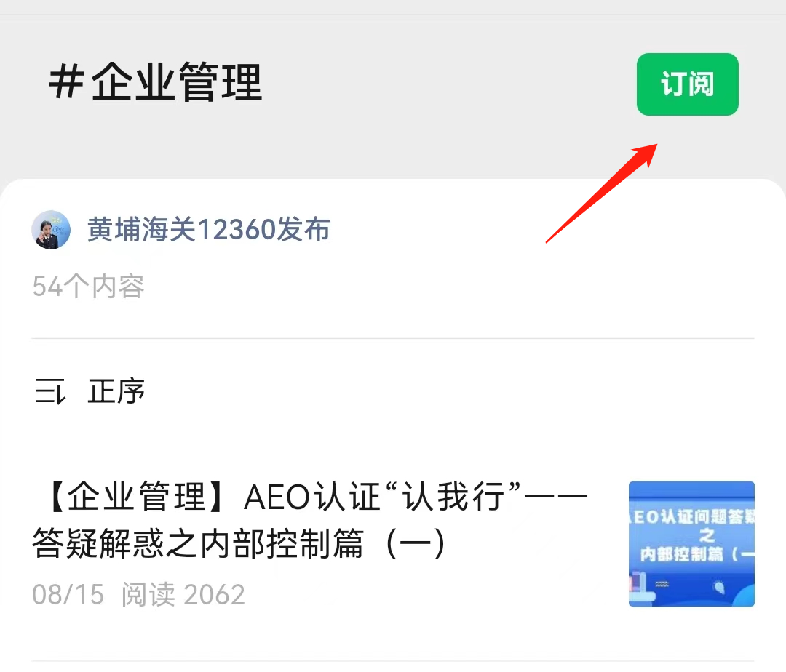Click the # hash symbol in heading
Viewport: 786px width, 672px height.
[66, 83]
